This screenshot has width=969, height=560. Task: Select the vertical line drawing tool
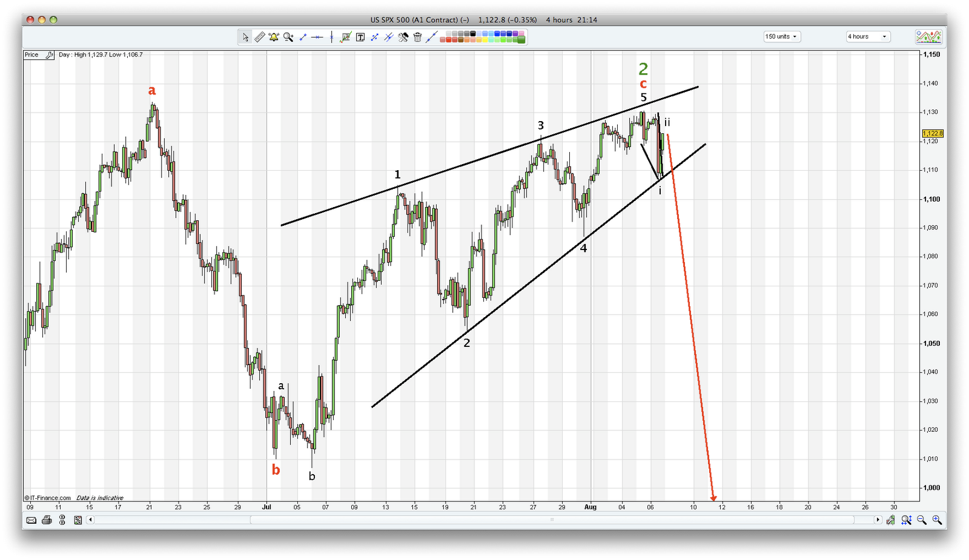(331, 37)
